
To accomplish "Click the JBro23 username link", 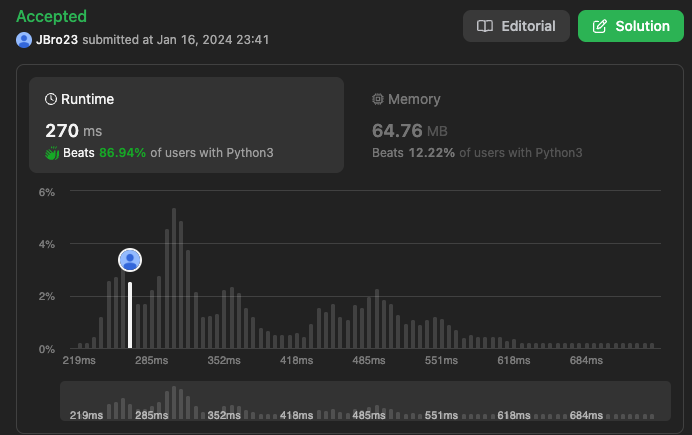I will (57, 40).
